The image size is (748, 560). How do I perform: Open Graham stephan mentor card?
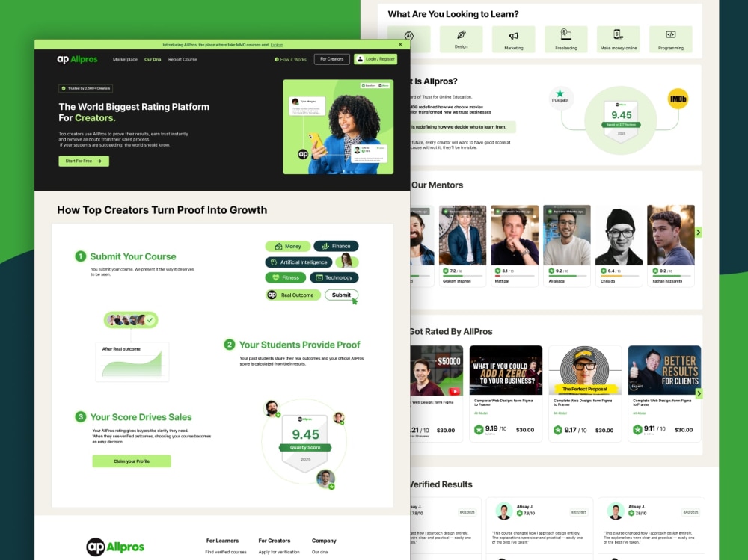pyautogui.click(x=462, y=246)
